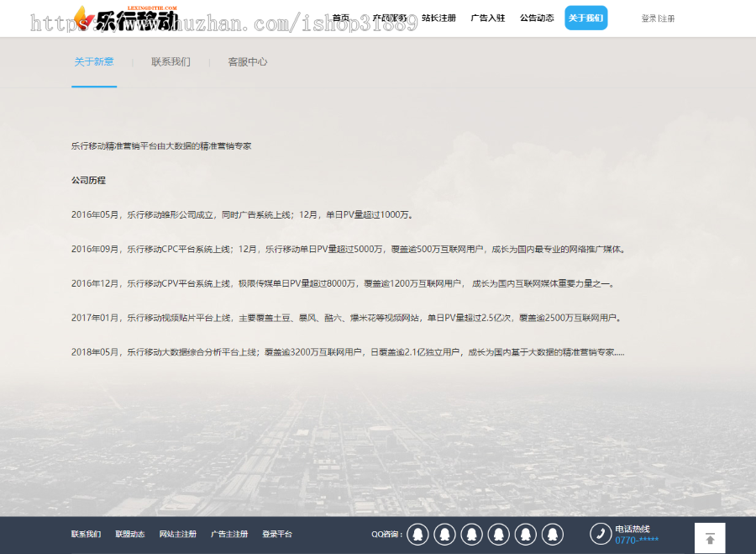The width and height of the screenshot is (756, 554).
Task: Click the 2016年05月 history line
Action: click(243, 214)
